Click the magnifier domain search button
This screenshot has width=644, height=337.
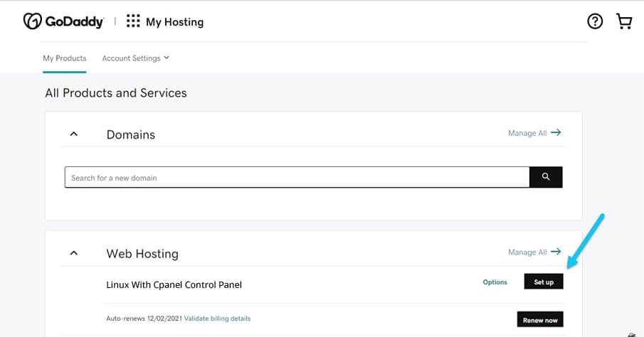coord(546,177)
